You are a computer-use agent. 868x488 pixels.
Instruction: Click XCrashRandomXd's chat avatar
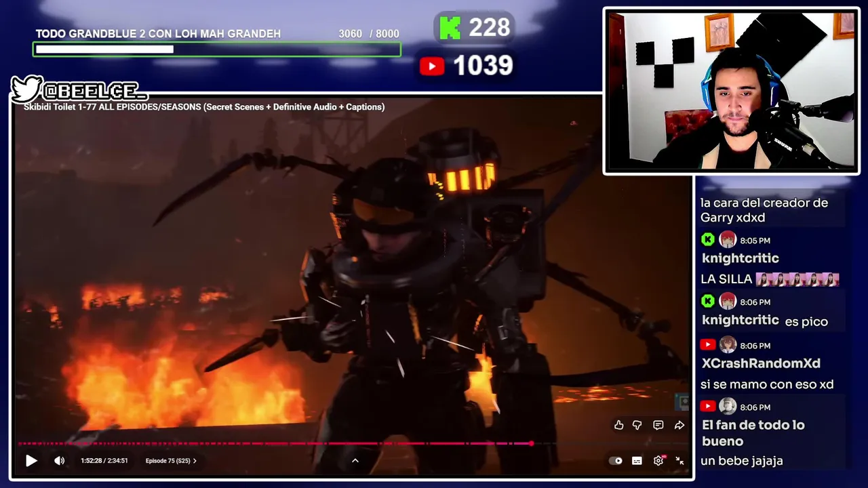click(x=728, y=345)
